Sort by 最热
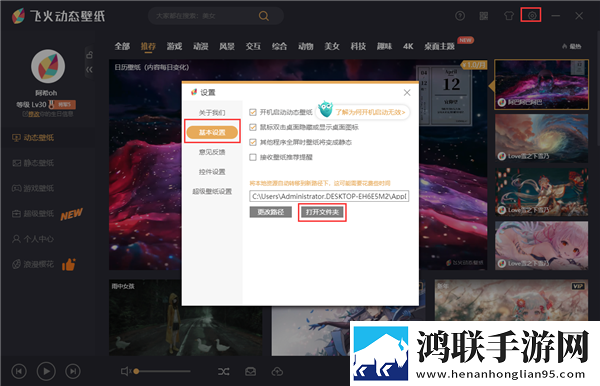 point(572,46)
